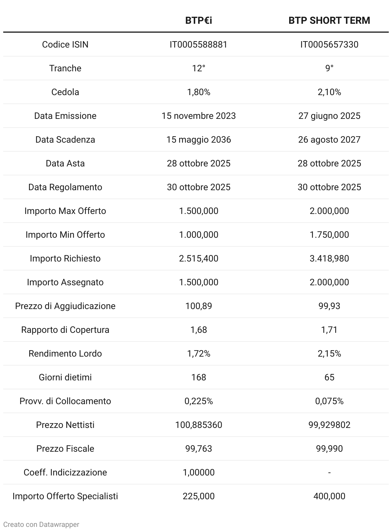392x532 pixels.
Task: Click the Importo Richiesto value 2.515,400
Action: click(199, 258)
